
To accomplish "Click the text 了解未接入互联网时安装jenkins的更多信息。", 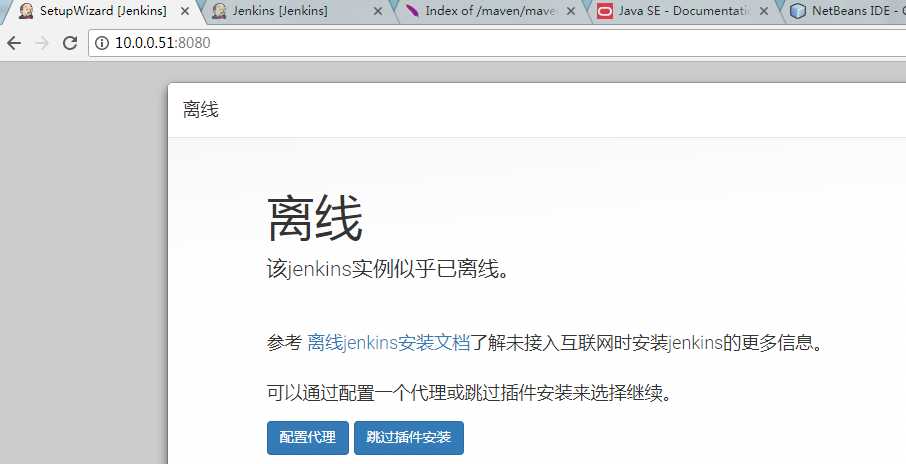I will pos(647,343).
